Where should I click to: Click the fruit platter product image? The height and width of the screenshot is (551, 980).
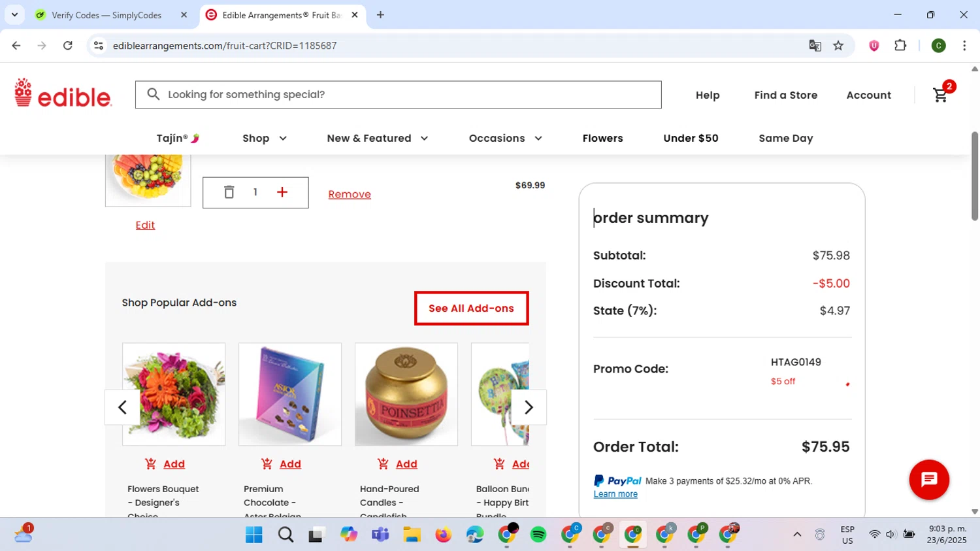pos(148,180)
